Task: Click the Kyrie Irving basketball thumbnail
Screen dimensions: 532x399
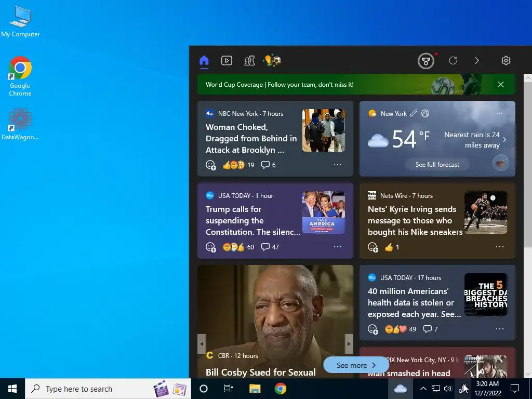Action: coord(486,212)
